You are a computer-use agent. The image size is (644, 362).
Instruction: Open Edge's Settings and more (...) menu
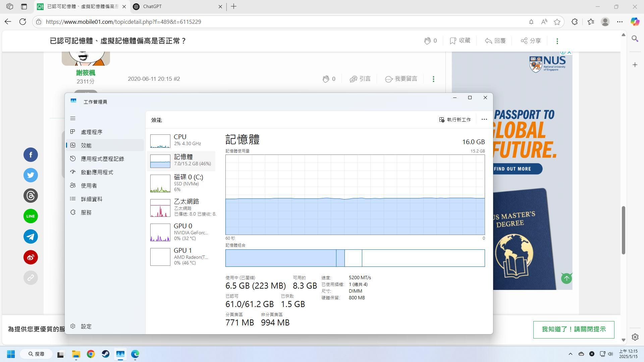tap(620, 21)
